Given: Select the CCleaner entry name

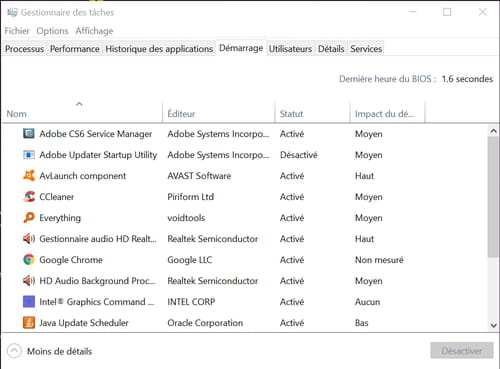Looking at the screenshot, I should pyautogui.click(x=57, y=197).
